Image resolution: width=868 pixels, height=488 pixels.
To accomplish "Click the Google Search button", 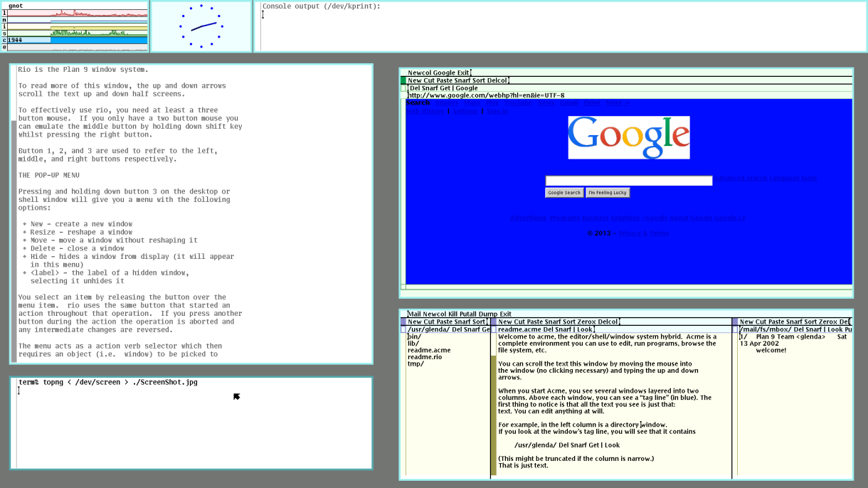I will [564, 193].
